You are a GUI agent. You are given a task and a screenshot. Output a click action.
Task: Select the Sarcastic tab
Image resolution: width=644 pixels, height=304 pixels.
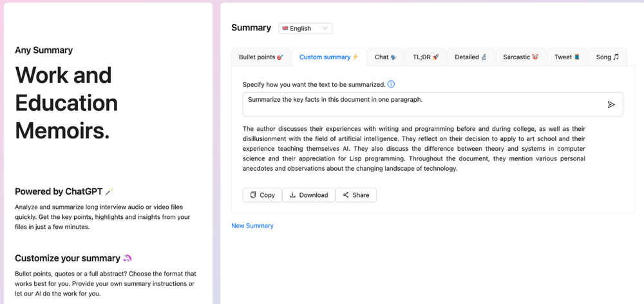pos(520,57)
